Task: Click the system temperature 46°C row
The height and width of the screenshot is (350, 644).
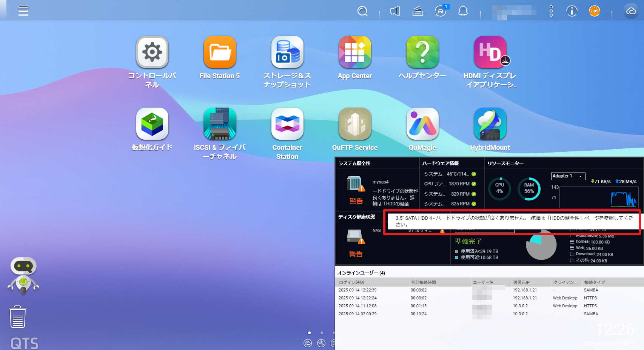Action: [450, 174]
